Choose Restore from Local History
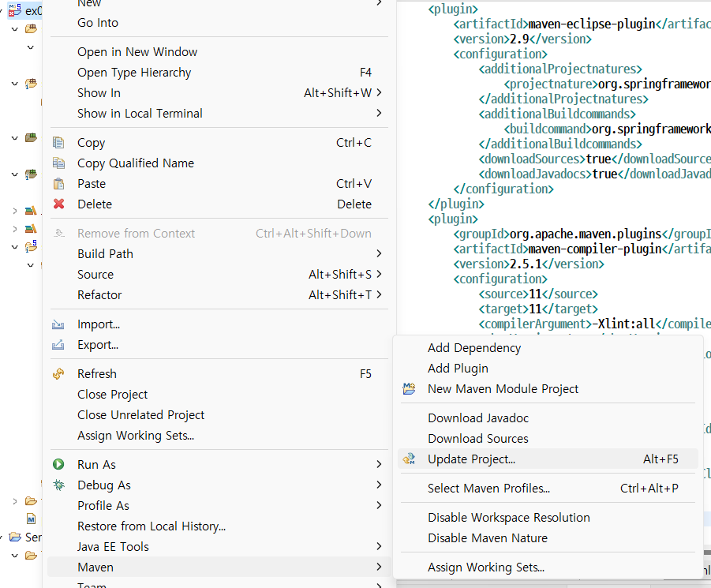This screenshot has width=711, height=588. tap(152, 526)
